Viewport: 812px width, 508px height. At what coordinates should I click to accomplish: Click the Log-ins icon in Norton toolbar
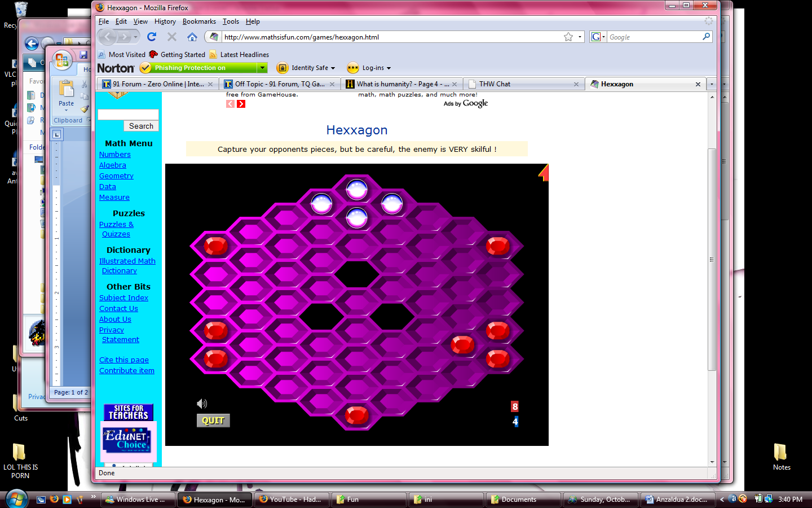point(353,68)
